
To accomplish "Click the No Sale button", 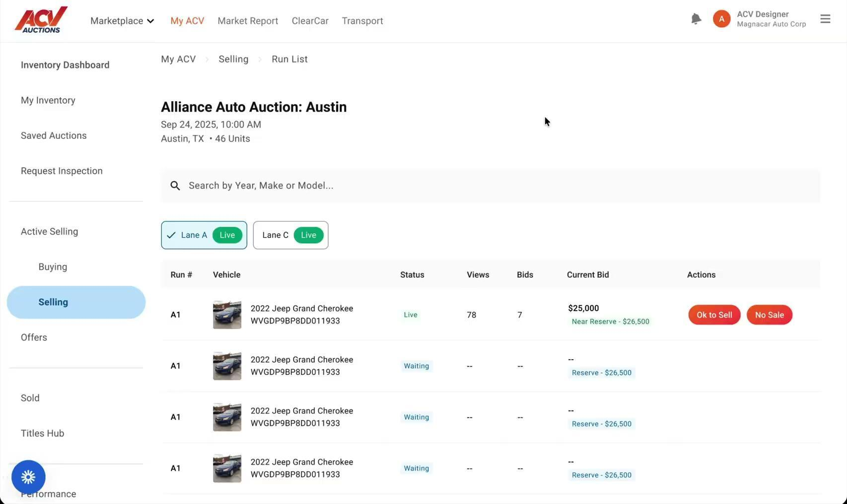I will point(769,315).
